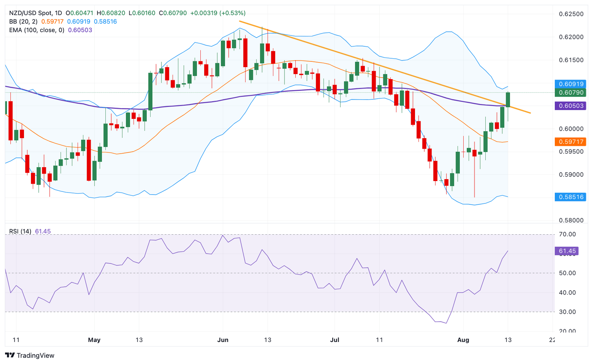Viewport: 593px width, 364px height.
Task: Click the May date label on time axis
Action: [94, 340]
